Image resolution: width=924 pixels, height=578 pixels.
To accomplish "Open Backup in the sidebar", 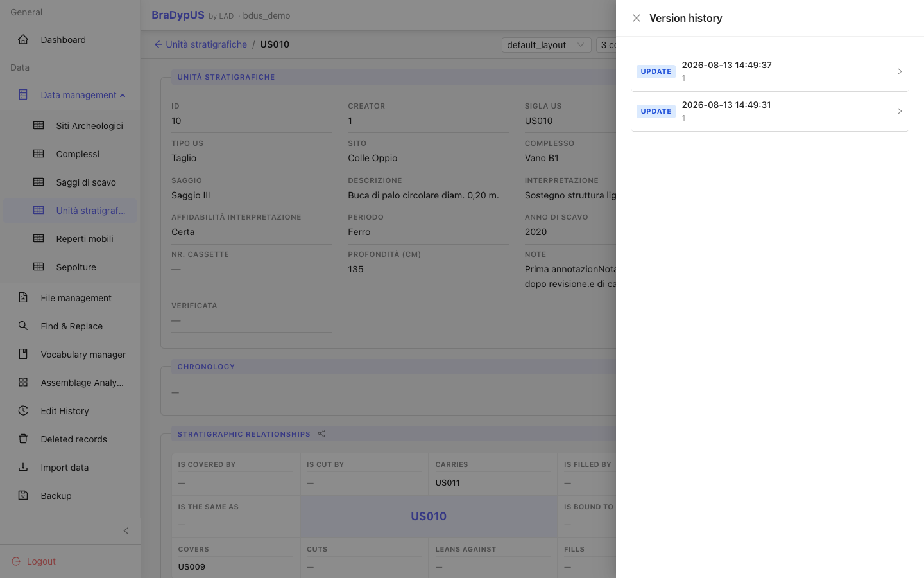I will [x=71, y=496].
